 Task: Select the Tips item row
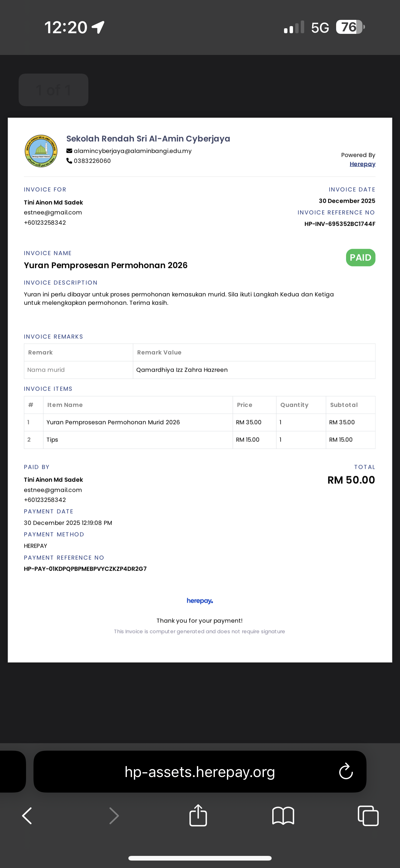[200, 440]
